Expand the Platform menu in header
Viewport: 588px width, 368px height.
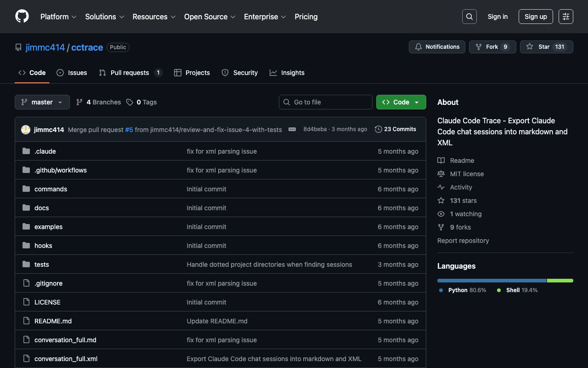pyautogui.click(x=58, y=17)
